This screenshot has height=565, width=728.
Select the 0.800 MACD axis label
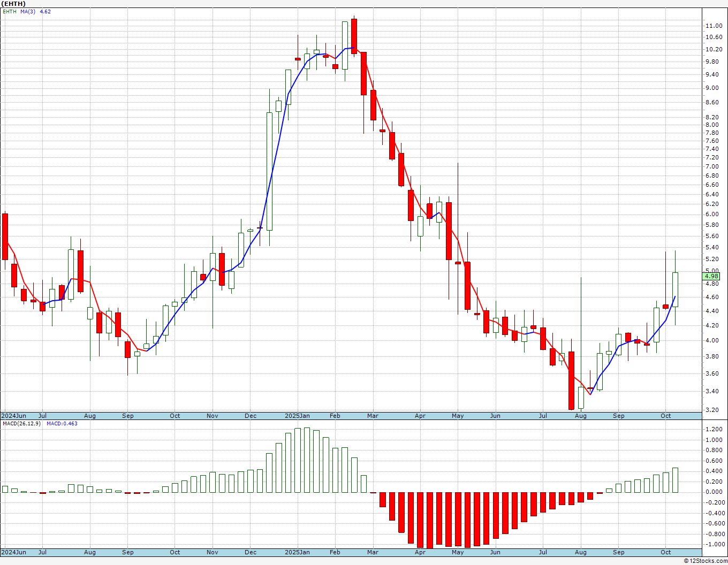[x=714, y=450]
